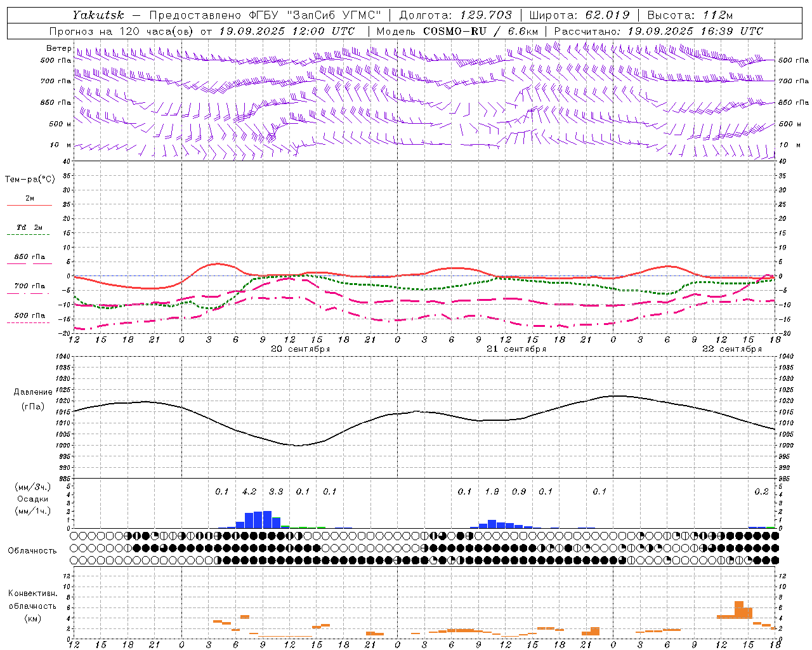Screen dimensions: 812x650
Task: Click the "Давление" pressure panel label
Action: tap(33, 392)
